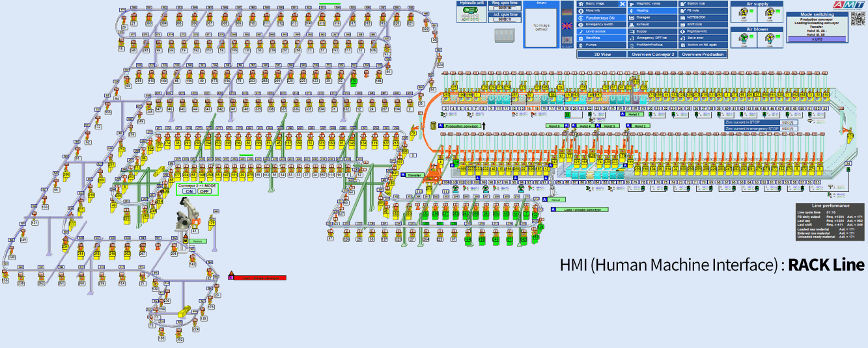Turn Conveyor 2->1 MODE ON
This screenshot has width=868, height=348.
(x=189, y=191)
